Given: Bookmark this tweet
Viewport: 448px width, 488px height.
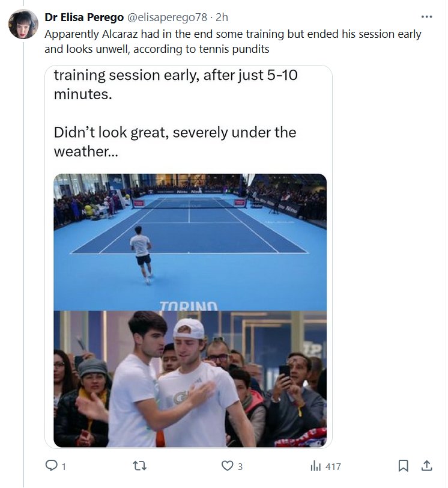Looking at the screenshot, I should click(x=404, y=466).
